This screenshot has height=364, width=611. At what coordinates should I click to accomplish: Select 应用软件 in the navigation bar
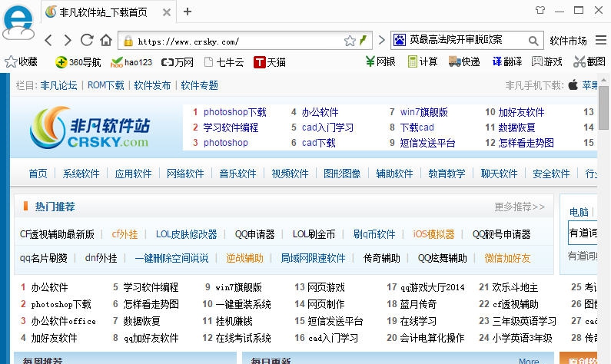coord(133,174)
